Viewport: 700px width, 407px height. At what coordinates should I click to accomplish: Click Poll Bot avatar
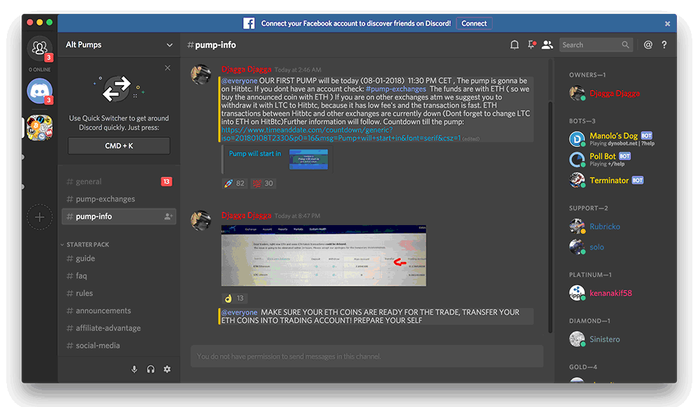tap(577, 159)
